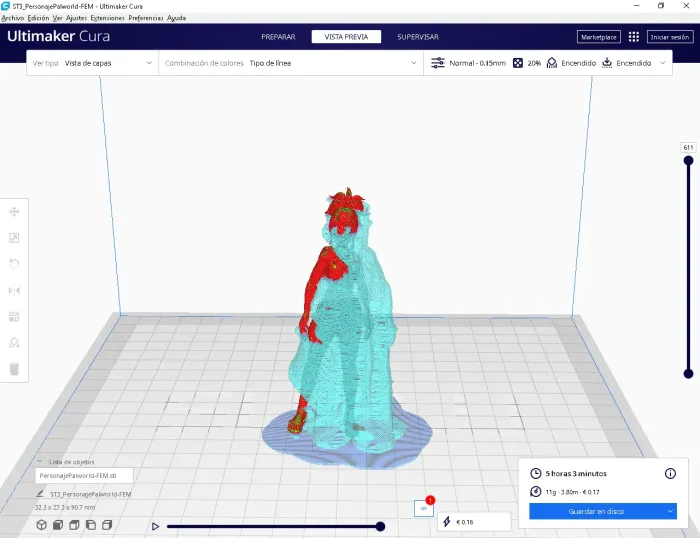Select the Scale tool in left toolbar

(14, 238)
